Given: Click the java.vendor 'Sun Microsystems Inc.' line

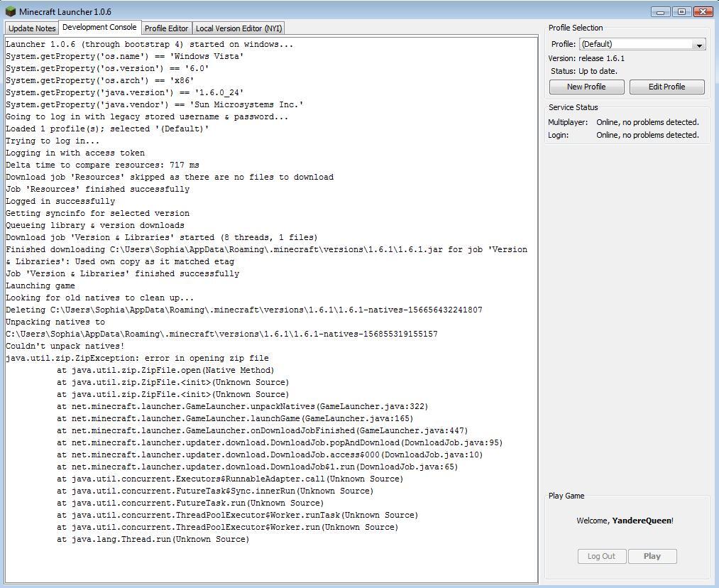Looking at the screenshot, I should pyautogui.click(x=155, y=104).
